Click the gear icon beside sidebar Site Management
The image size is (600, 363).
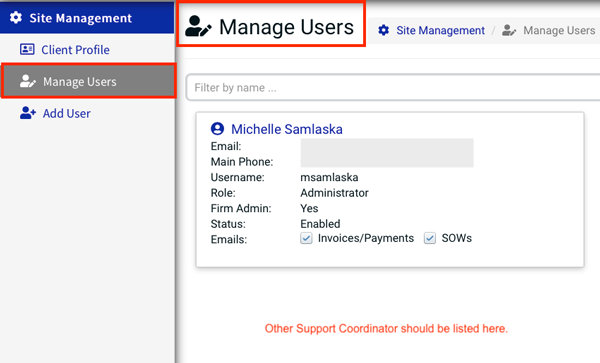16,18
